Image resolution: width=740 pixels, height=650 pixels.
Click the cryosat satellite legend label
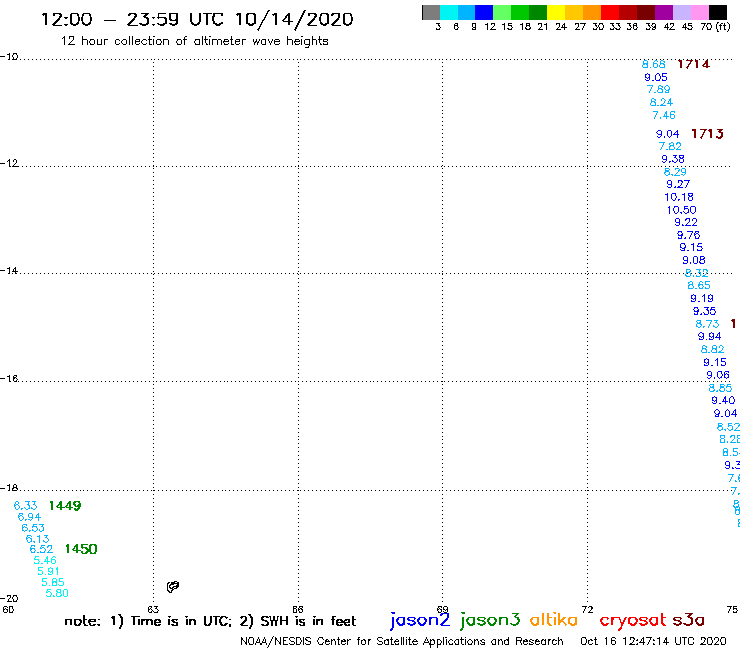coord(633,621)
